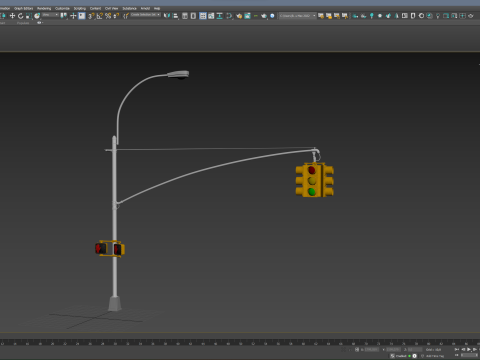Click the MAXScript listener icon beside Enabled
Image resolution: width=480 pixels, height=360 pixels.
[x=392, y=356]
